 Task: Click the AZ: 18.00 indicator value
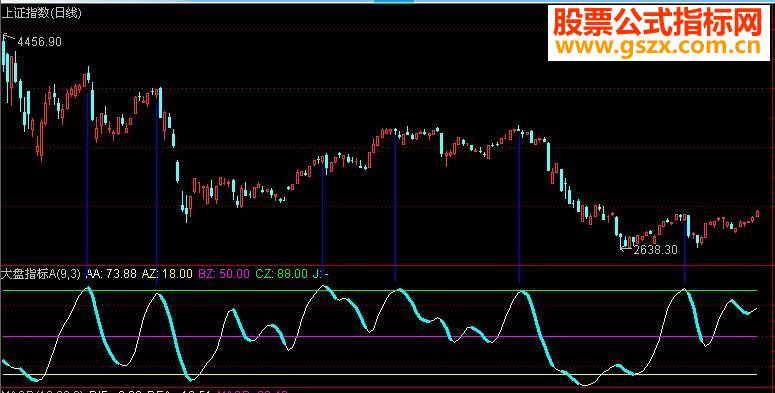(167, 273)
